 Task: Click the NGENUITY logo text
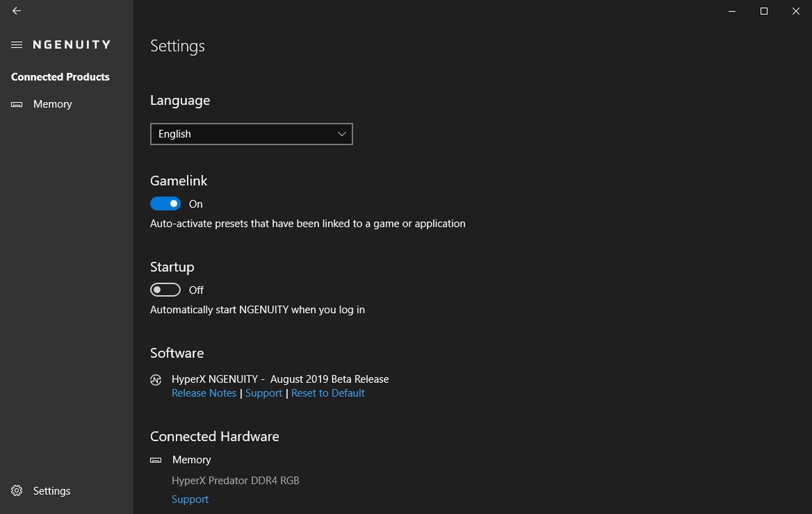pos(72,45)
